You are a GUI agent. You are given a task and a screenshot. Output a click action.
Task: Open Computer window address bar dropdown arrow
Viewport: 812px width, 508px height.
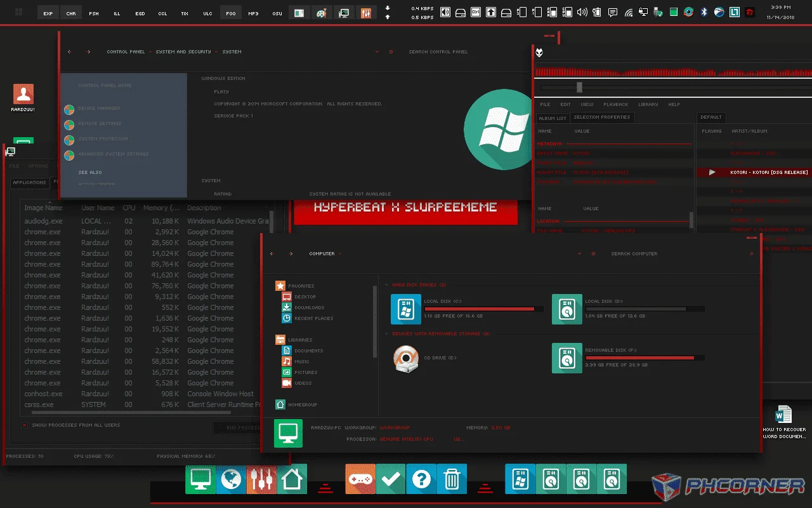[579, 253]
